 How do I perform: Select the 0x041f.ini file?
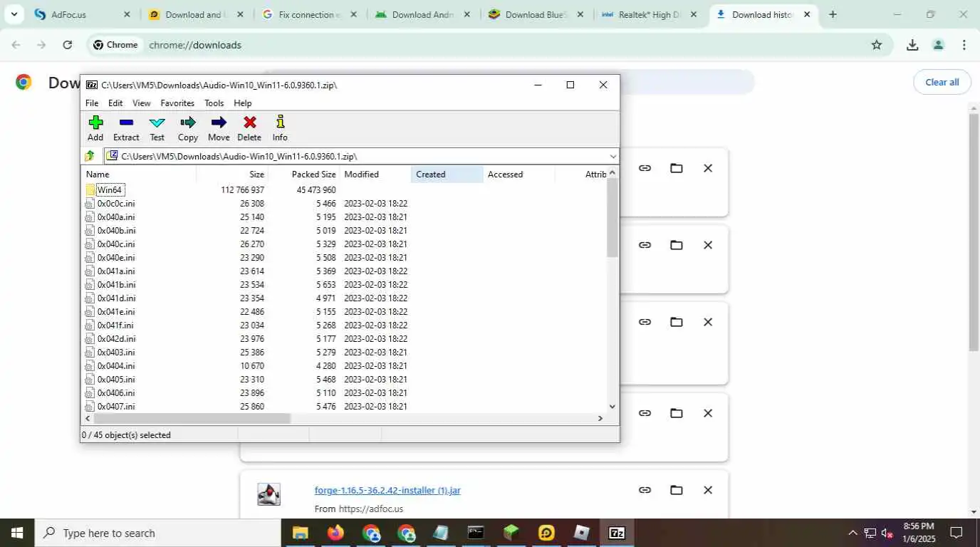[115, 325]
